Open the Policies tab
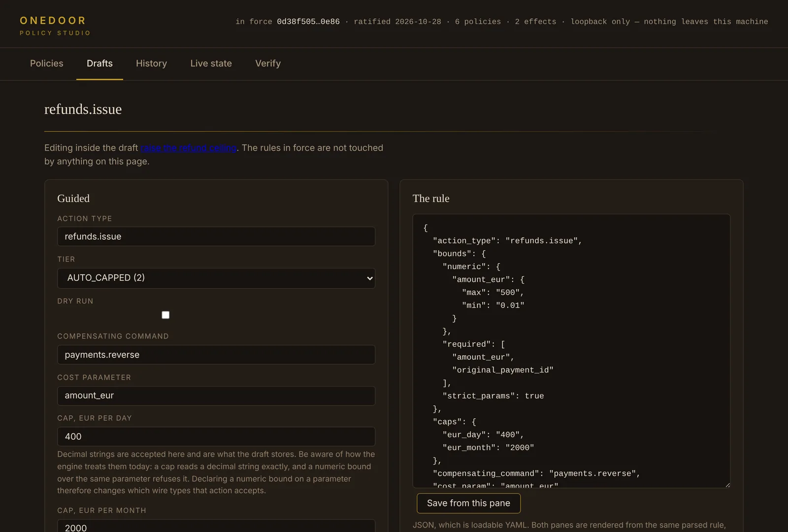This screenshot has height=532, width=788. pos(47,64)
